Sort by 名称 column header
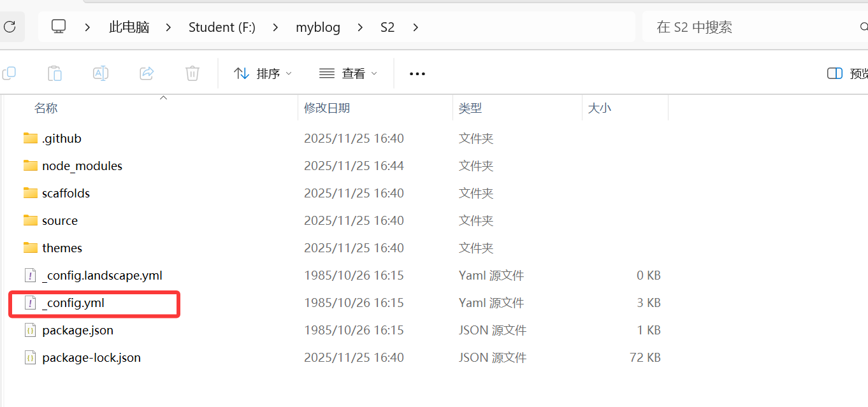This screenshot has width=868, height=407. pyautogui.click(x=46, y=108)
